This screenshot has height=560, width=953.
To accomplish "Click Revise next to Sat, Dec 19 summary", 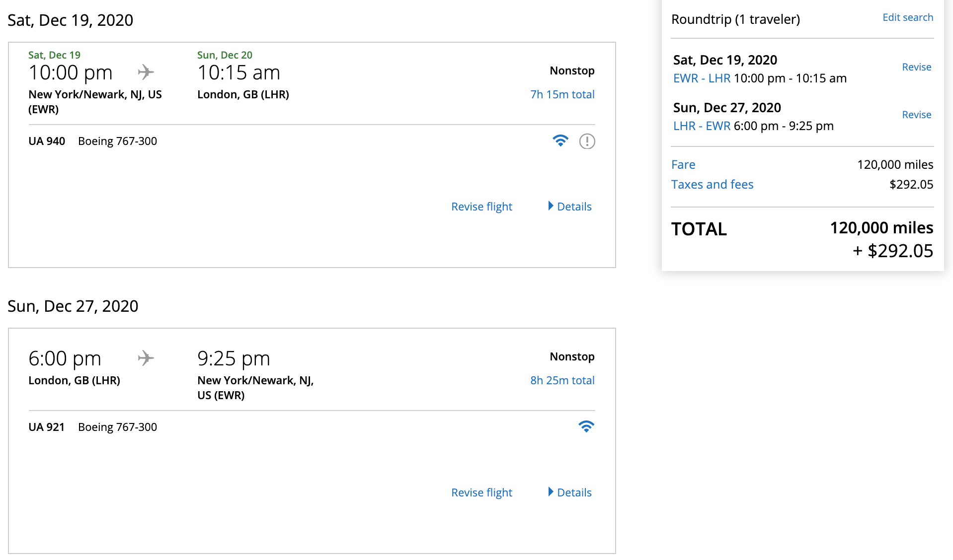I will tap(916, 67).
